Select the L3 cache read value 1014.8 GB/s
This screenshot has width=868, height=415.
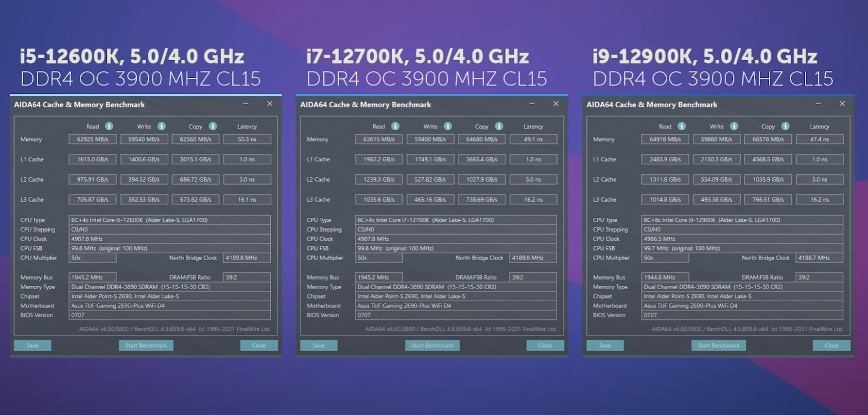pos(665,200)
